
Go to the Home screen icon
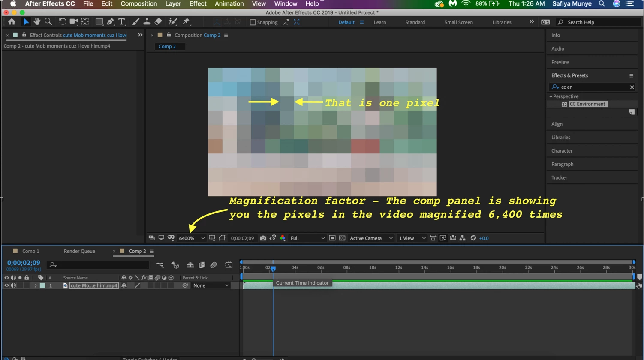tap(12, 22)
